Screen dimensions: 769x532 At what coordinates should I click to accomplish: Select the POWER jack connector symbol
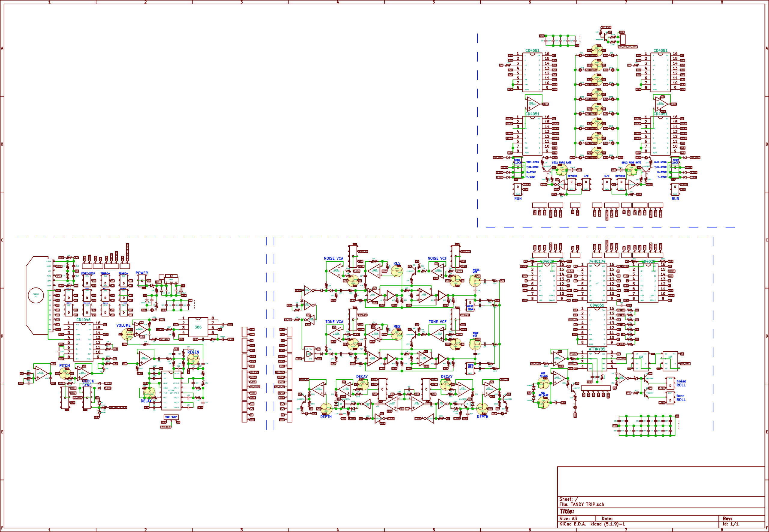(x=142, y=281)
